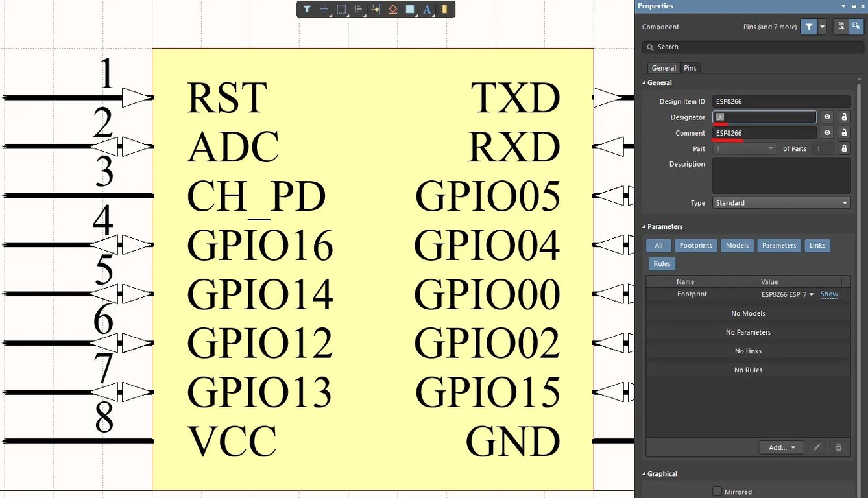Open the Part number dropdown
Screen dimensions: 868x498
coord(744,148)
